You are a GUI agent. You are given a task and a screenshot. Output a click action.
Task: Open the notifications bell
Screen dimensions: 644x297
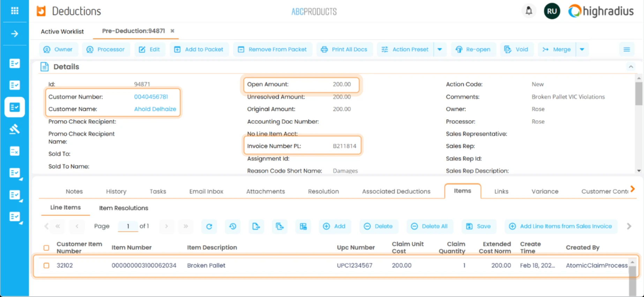[529, 11]
